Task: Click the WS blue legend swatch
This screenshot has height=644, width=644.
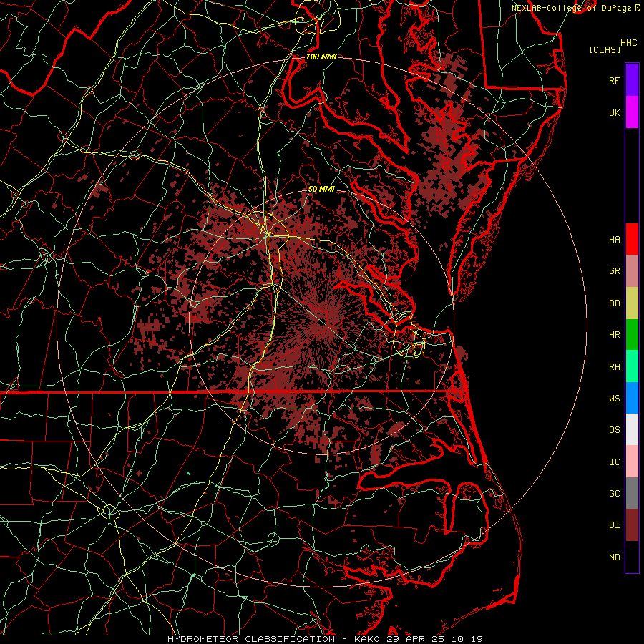Action: click(x=632, y=398)
